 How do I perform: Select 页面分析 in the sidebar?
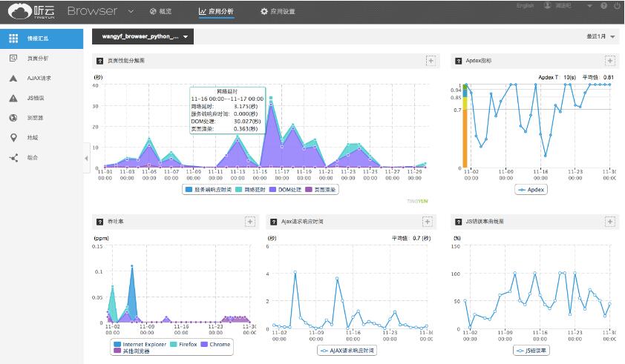[x=37, y=58]
